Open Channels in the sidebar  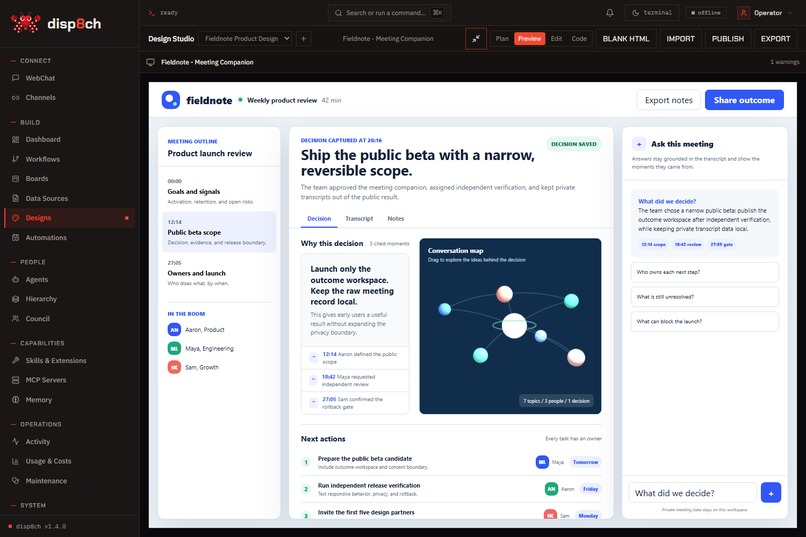click(x=69, y=98)
